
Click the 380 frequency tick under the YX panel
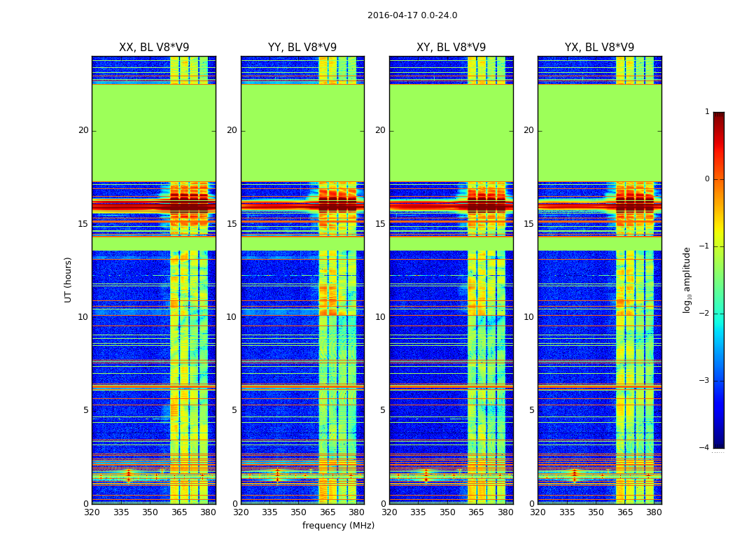(654, 512)
